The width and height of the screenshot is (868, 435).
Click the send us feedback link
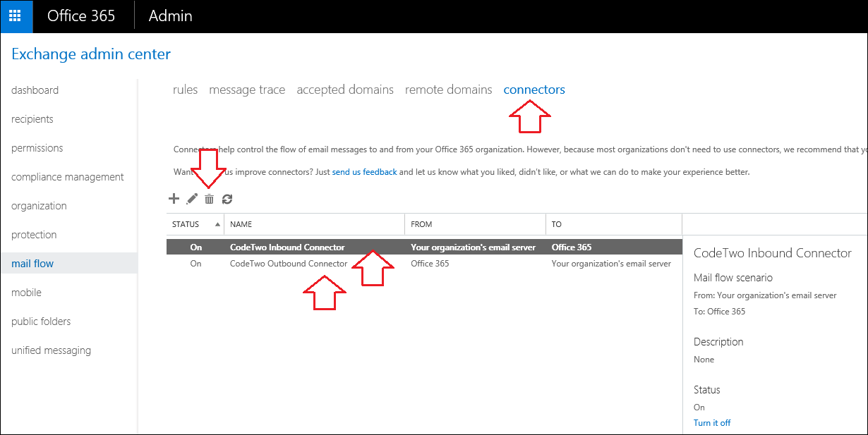(364, 172)
